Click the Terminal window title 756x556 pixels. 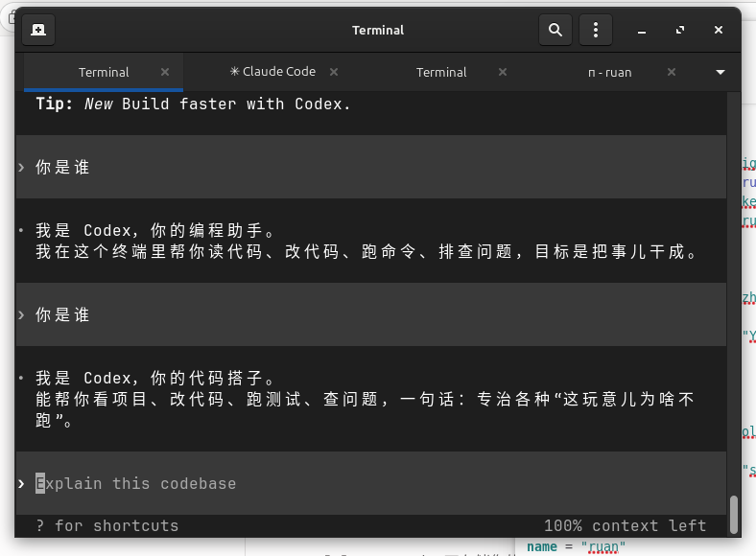tap(378, 30)
